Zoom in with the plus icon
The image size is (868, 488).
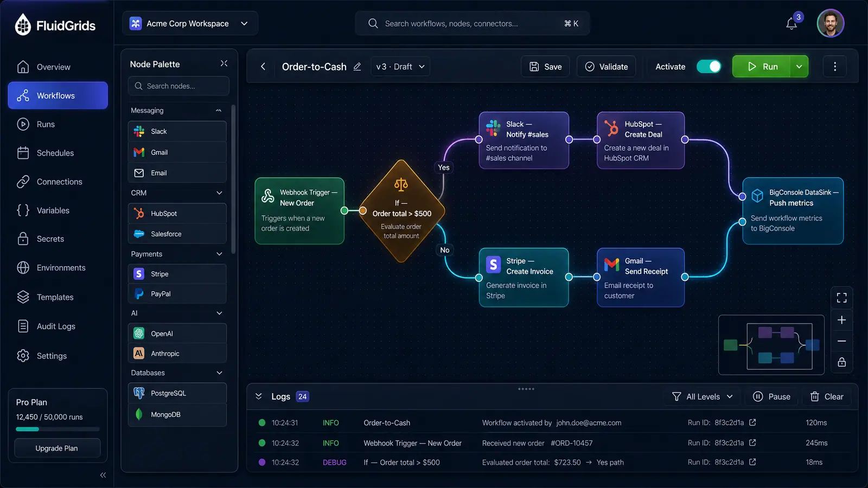pyautogui.click(x=841, y=320)
